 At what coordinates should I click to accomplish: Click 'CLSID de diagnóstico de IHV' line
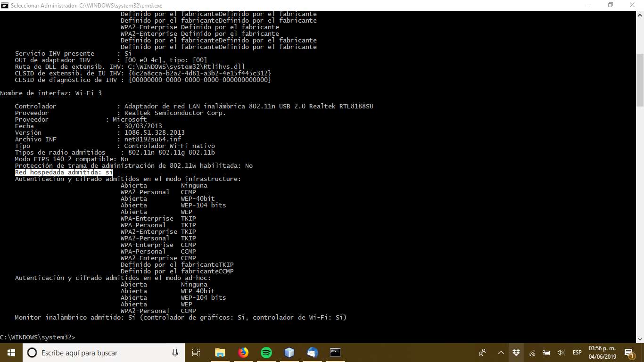(143, 80)
